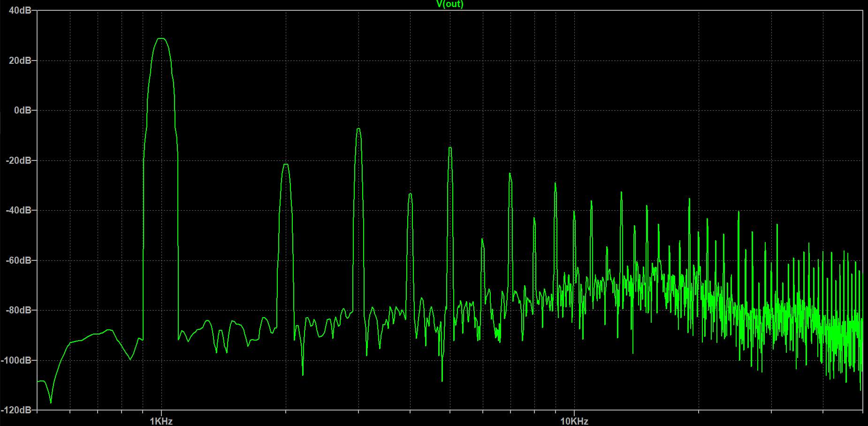This screenshot has height=426, width=868.
Task: Click the V(out) trace label
Action: tap(449, 4)
